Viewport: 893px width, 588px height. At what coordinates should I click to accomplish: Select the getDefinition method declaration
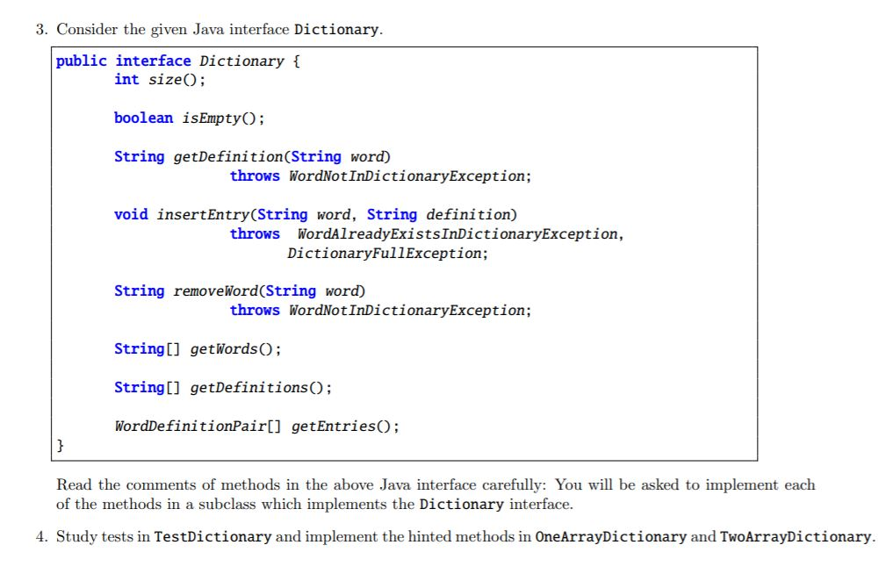click(252, 156)
